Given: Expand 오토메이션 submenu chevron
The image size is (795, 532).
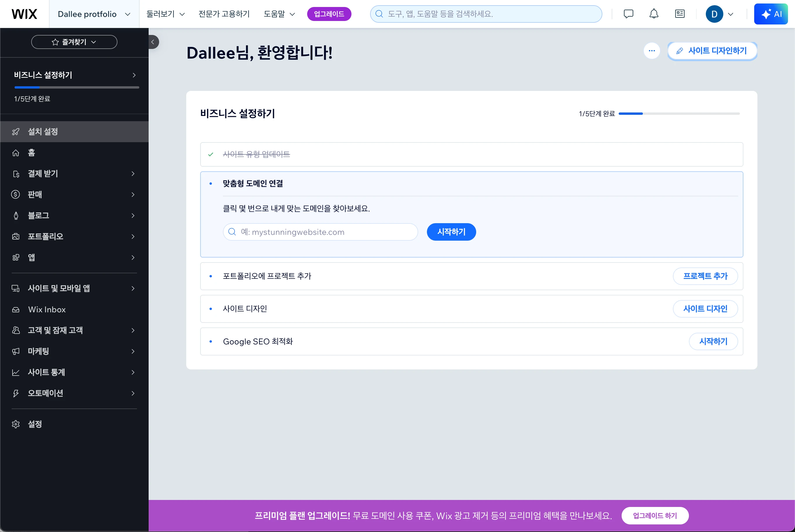Looking at the screenshot, I should (133, 393).
